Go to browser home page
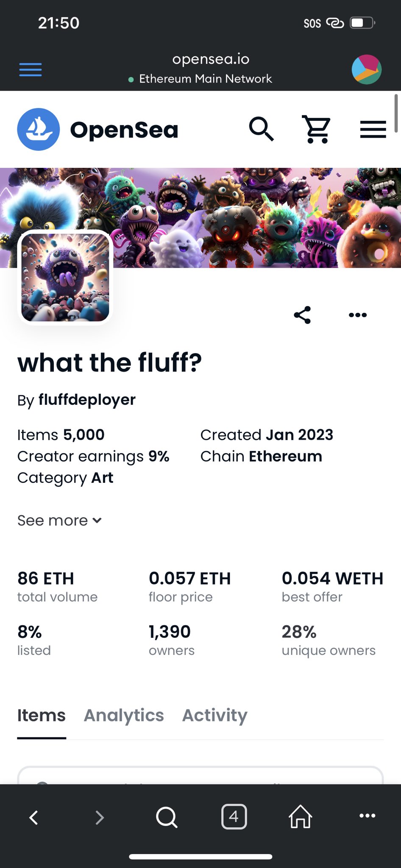The image size is (401, 868). pos(301,816)
